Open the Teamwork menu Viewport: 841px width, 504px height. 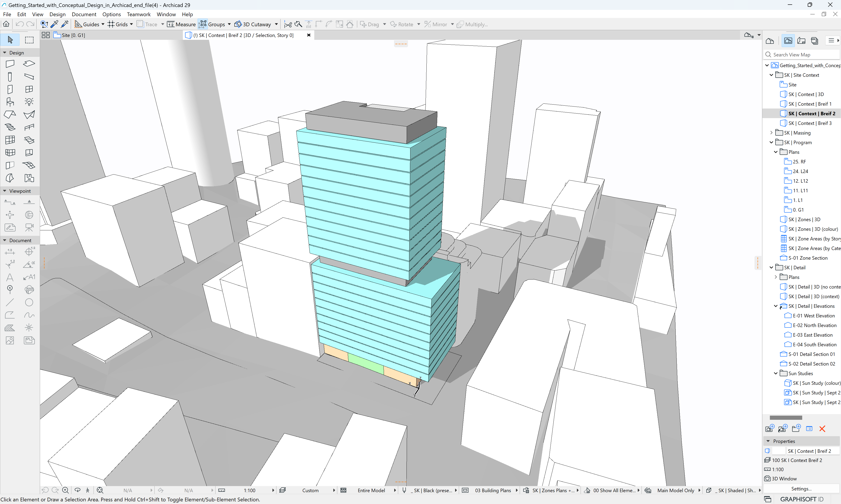coord(139,14)
